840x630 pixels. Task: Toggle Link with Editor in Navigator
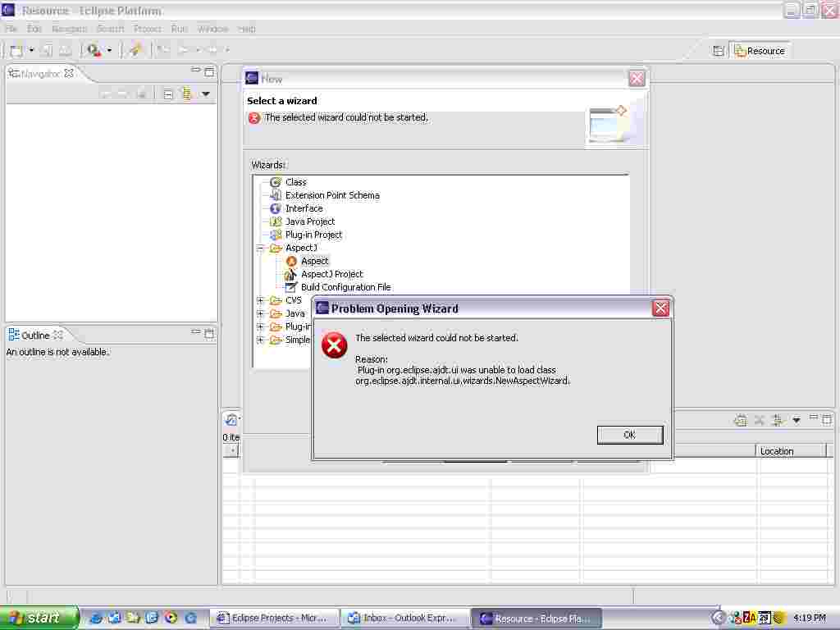pyautogui.click(x=186, y=94)
